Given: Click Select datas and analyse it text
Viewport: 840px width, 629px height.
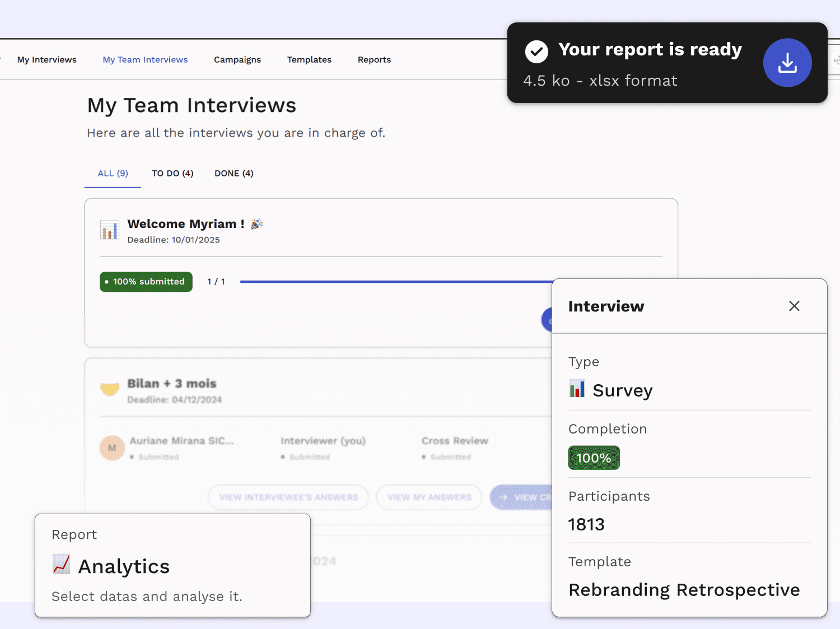Looking at the screenshot, I should tap(147, 597).
